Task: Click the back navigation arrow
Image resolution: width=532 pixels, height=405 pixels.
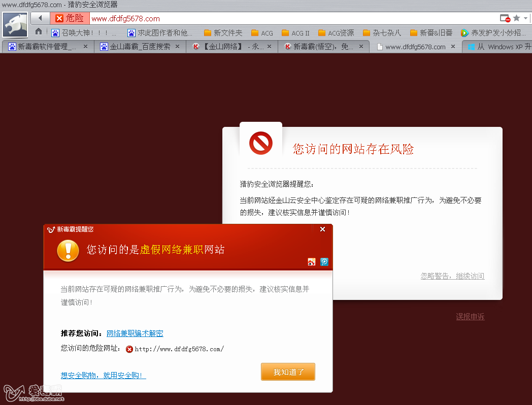Action: (39, 17)
